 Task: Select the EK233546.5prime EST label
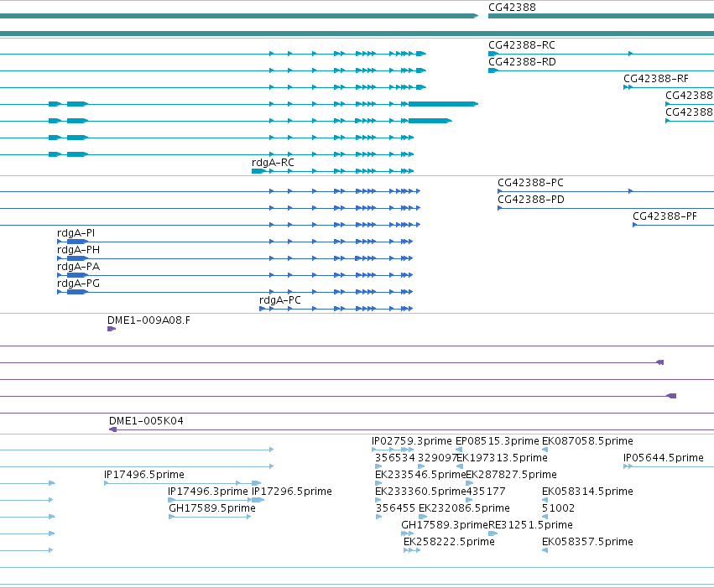click(420, 475)
